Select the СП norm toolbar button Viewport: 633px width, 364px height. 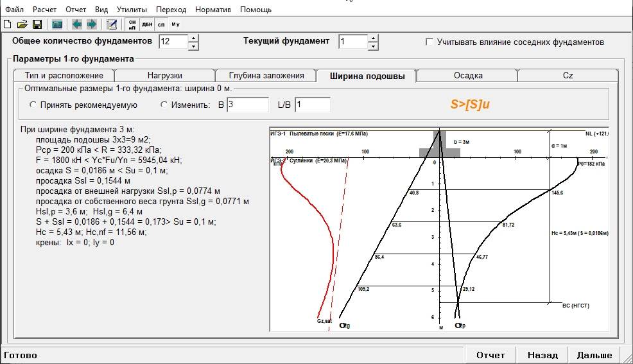point(162,24)
